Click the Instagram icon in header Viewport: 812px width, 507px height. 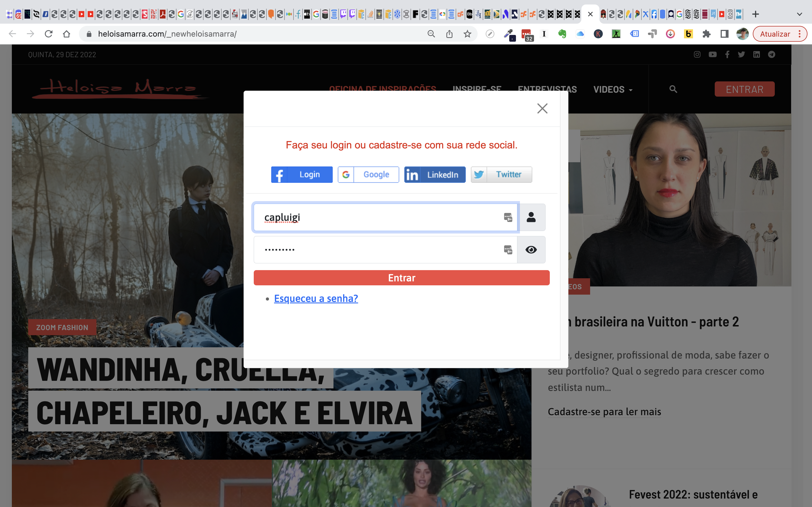tap(697, 54)
